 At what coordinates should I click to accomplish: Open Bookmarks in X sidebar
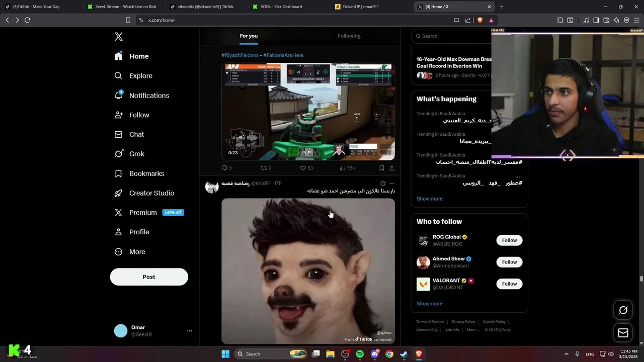point(139,173)
